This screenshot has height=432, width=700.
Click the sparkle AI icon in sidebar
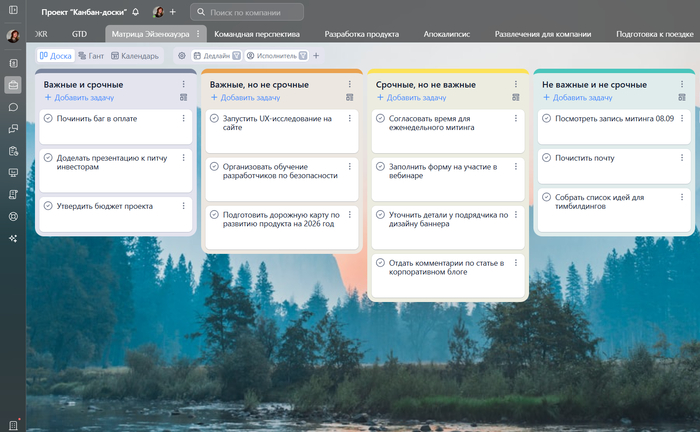(13, 238)
